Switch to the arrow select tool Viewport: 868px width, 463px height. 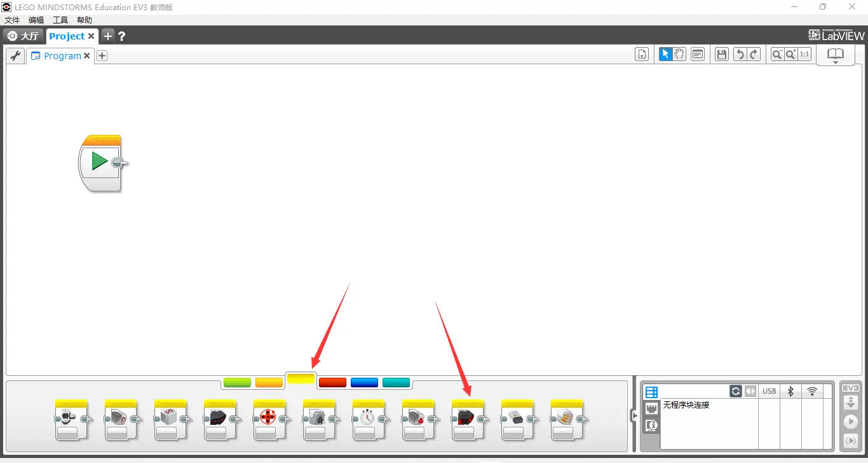click(665, 55)
